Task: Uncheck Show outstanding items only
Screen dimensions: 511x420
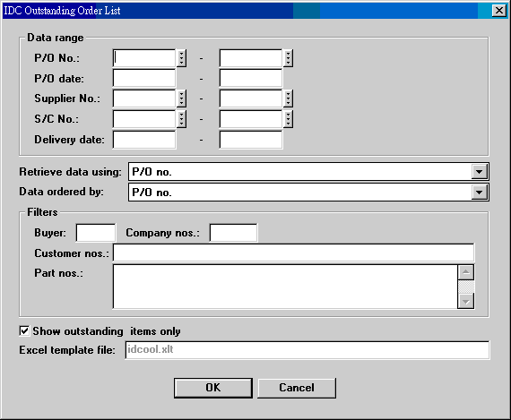Action: coord(24,331)
